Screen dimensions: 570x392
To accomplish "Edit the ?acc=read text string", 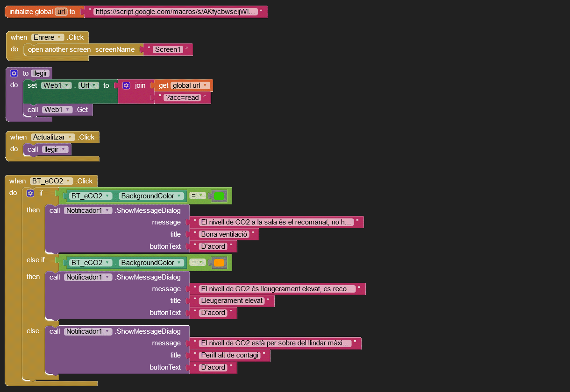I will click(182, 98).
